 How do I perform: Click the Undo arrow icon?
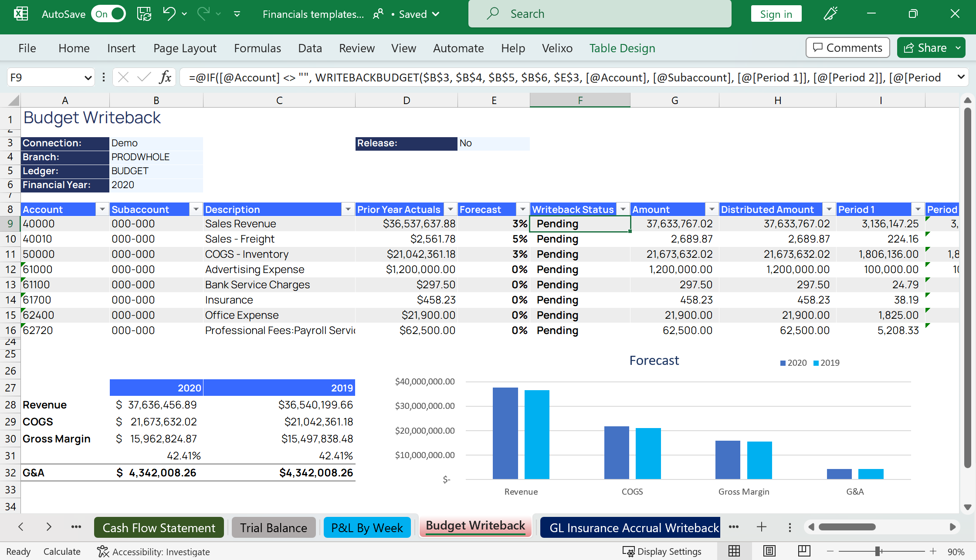tap(169, 13)
